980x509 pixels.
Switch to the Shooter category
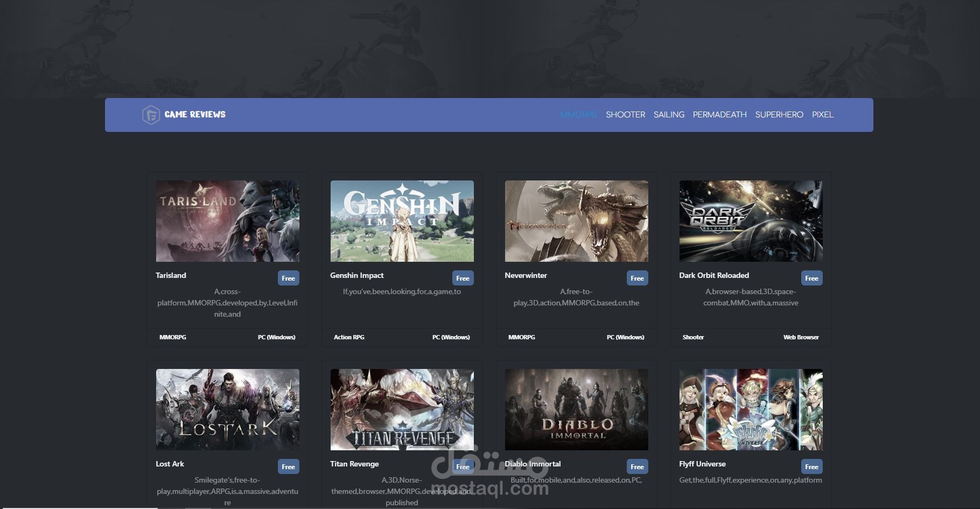point(625,115)
